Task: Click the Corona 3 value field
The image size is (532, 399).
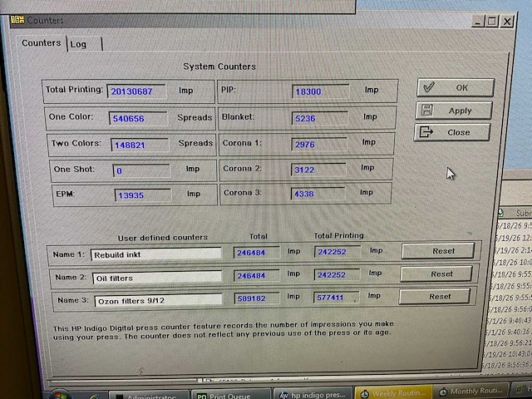Action: pyautogui.click(x=318, y=194)
